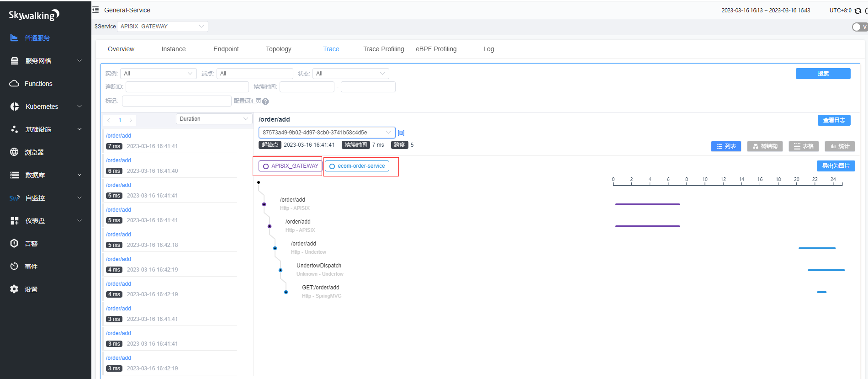Click the help icon beside 配置词汇页
Image resolution: width=868 pixels, height=379 pixels.
265,101
